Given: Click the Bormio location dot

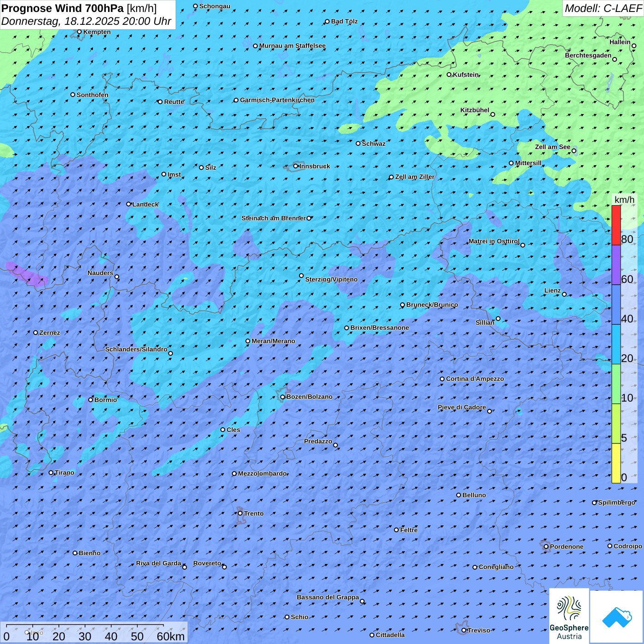Looking at the screenshot, I should click(91, 400).
